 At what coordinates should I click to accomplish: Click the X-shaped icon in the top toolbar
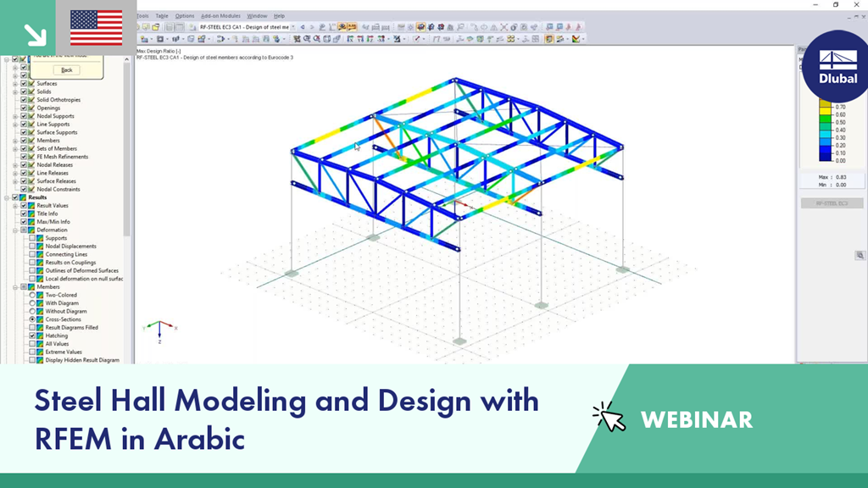pyautogui.click(x=504, y=26)
